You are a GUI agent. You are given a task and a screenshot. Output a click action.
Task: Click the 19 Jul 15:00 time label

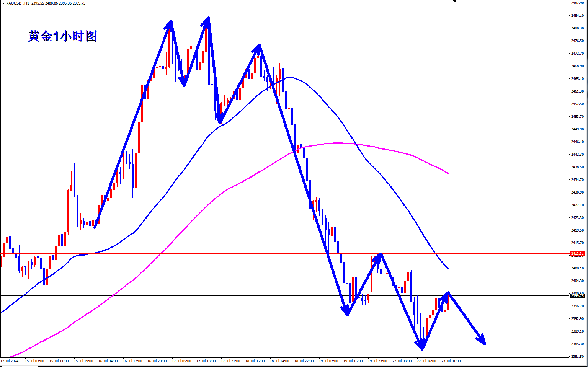[353, 361]
